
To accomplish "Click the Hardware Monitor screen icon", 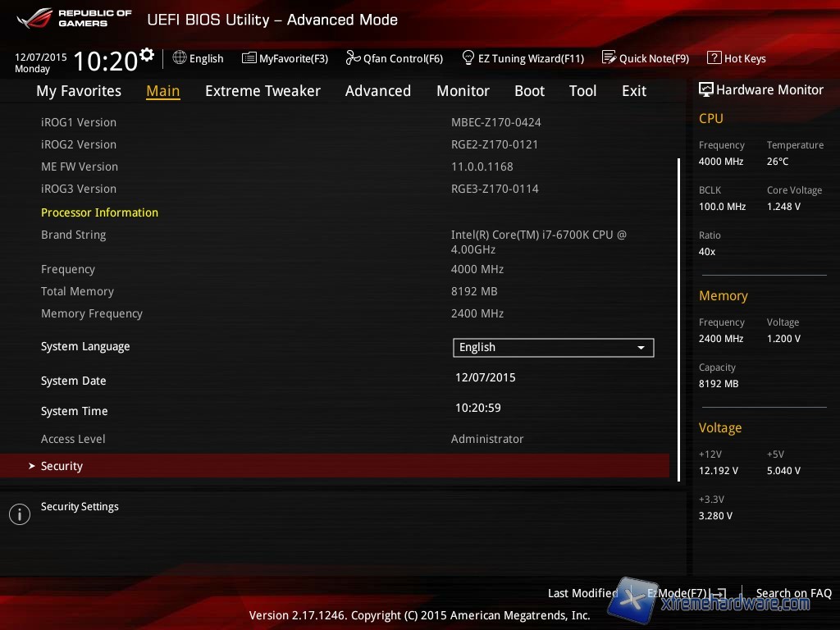I will 705,90.
